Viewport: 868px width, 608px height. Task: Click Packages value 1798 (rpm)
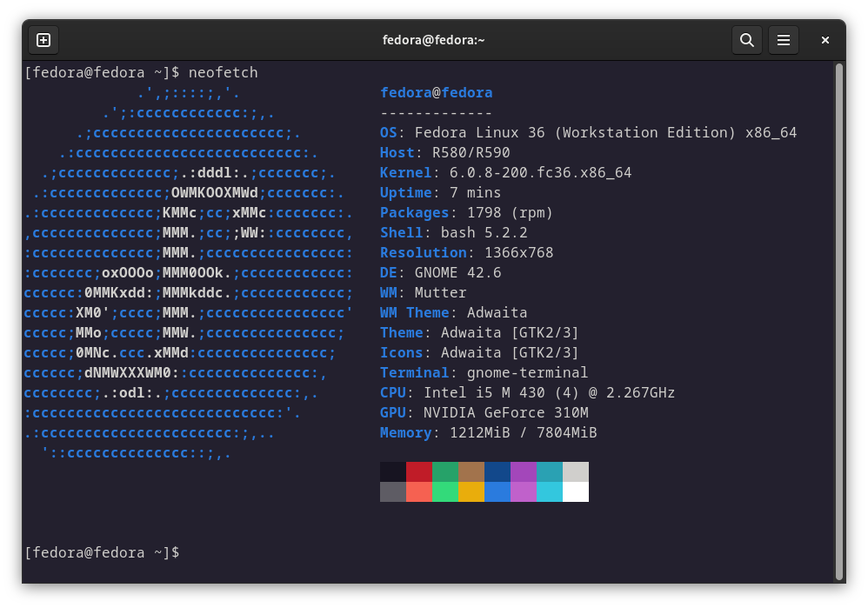510,212
